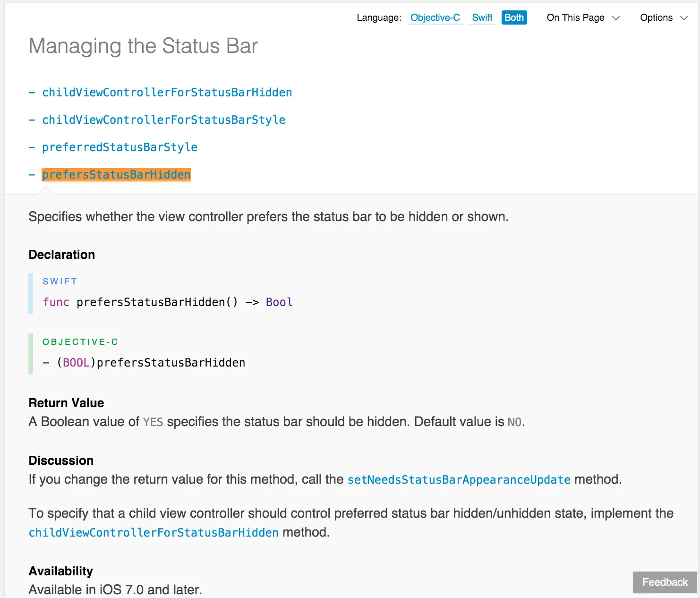
Task: Click the chevron beside On This Page
Action: (x=616, y=18)
